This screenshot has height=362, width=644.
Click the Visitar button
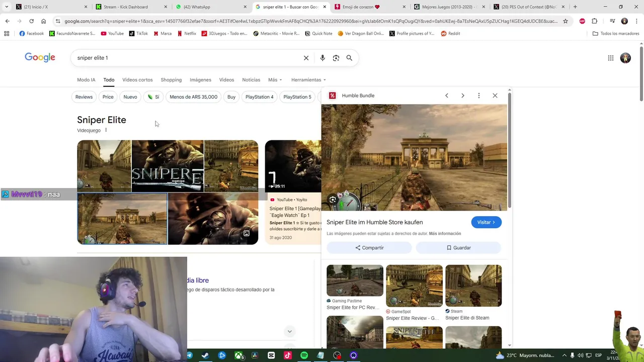click(x=486, y=222)
